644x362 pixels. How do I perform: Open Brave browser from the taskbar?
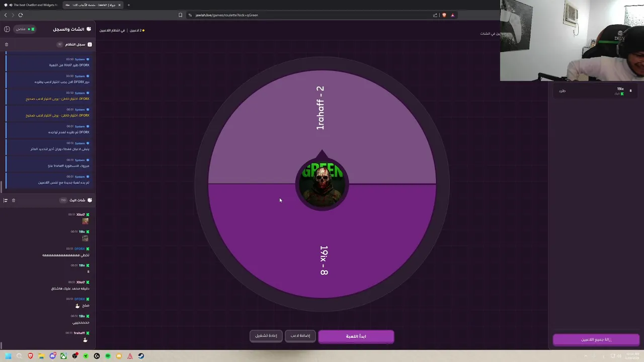coord(30,356)
